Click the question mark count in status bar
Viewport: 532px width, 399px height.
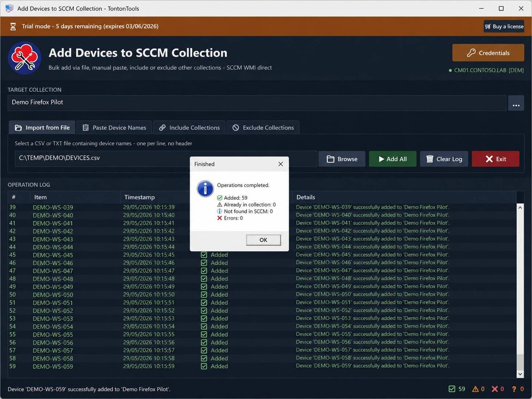click(514, 389)
